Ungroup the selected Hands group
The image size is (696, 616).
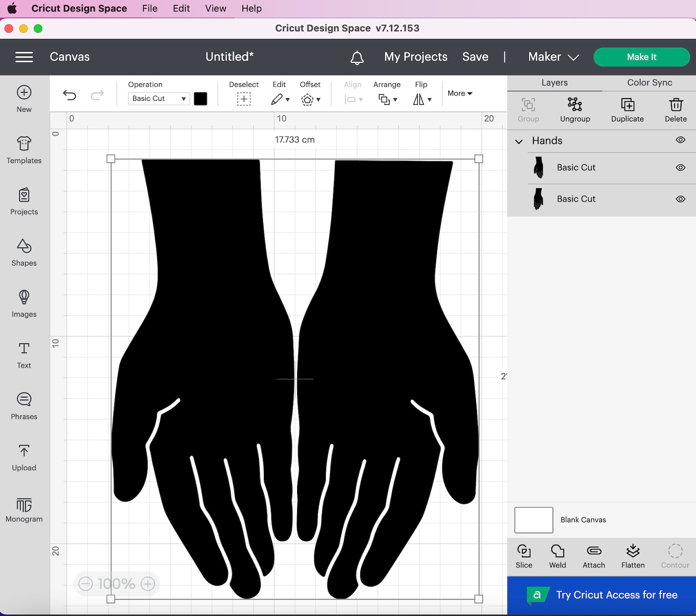coord(575,110)
